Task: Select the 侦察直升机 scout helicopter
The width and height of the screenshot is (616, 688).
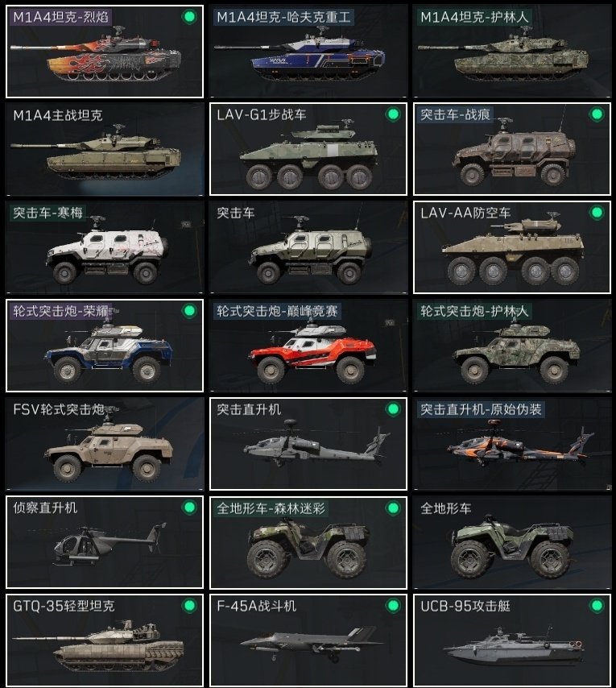Action: click(105, 542)
